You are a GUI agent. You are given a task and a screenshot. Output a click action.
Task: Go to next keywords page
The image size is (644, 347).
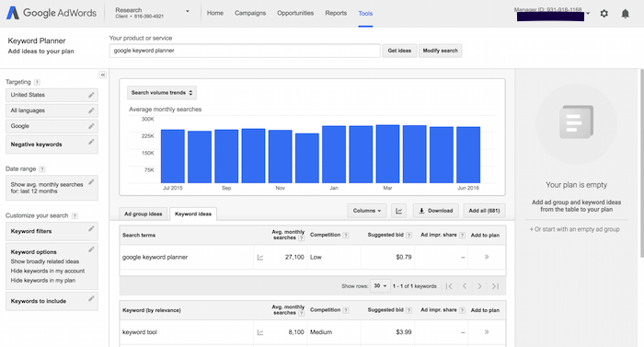[479, 286]
